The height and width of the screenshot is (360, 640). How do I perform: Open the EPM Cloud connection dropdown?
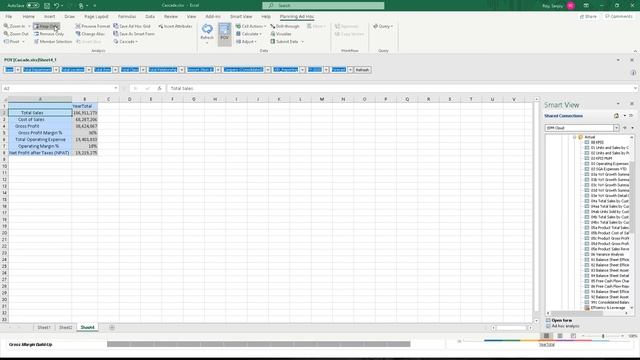pos(616,128)
